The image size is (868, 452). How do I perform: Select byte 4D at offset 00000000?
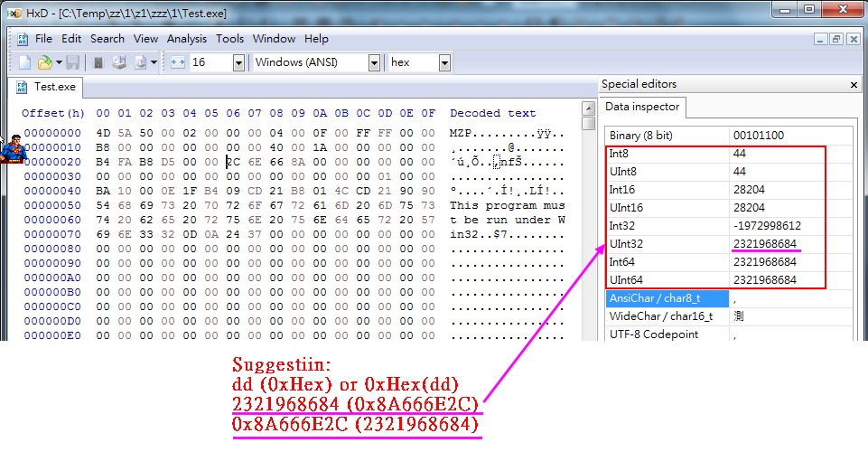103,133
